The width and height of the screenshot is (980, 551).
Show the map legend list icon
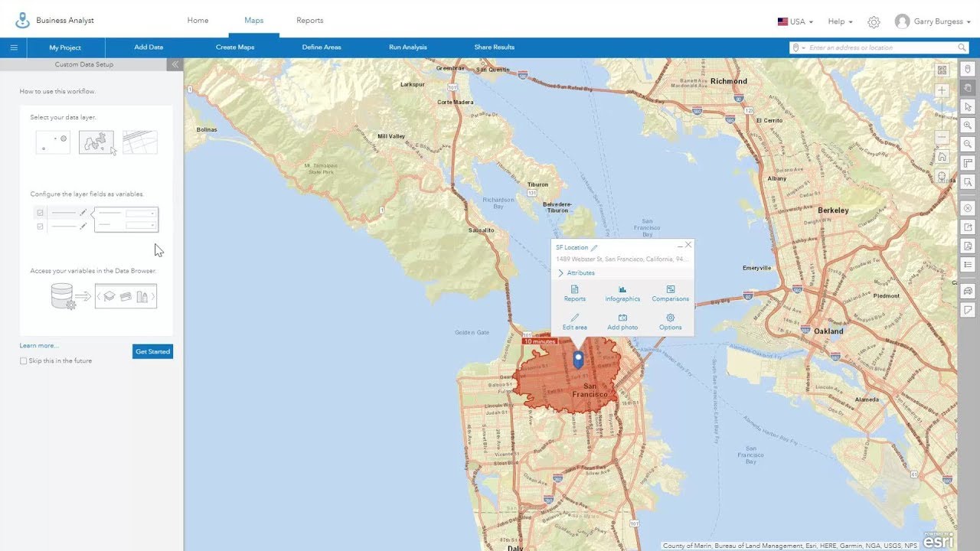pyautogui.click(x=968, y=265)
